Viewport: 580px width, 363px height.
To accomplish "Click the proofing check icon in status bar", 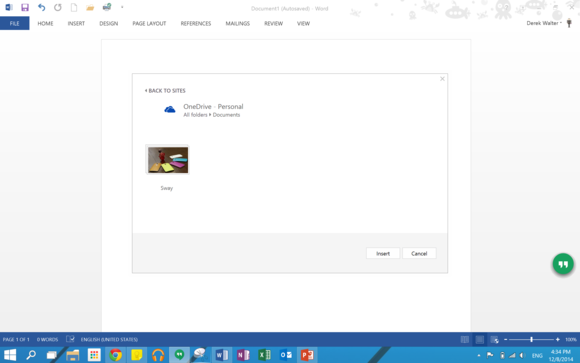I will pos(70,339).
